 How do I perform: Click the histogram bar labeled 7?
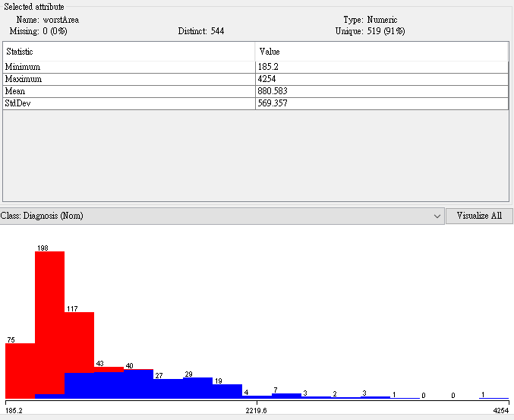(x=286, y=396)
